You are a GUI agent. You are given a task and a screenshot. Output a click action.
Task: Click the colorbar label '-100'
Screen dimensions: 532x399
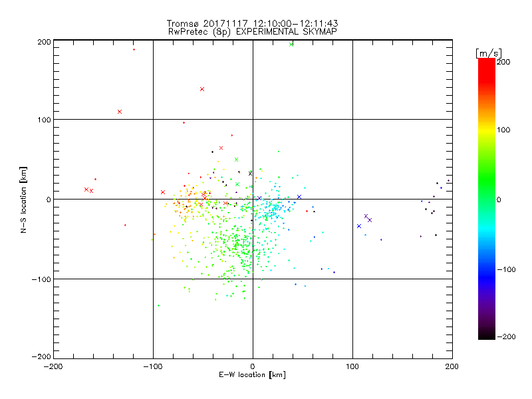point(506,269)
